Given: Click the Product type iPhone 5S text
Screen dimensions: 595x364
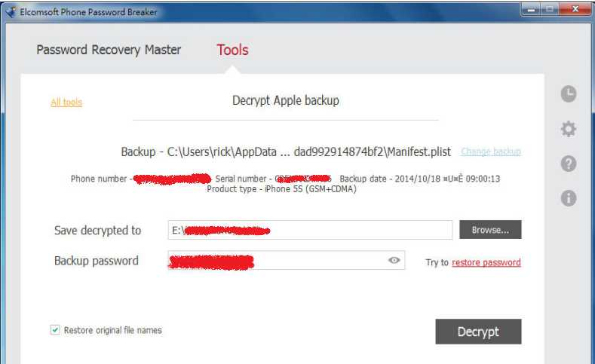Looking at the screenshot, I should coord(281,189).
